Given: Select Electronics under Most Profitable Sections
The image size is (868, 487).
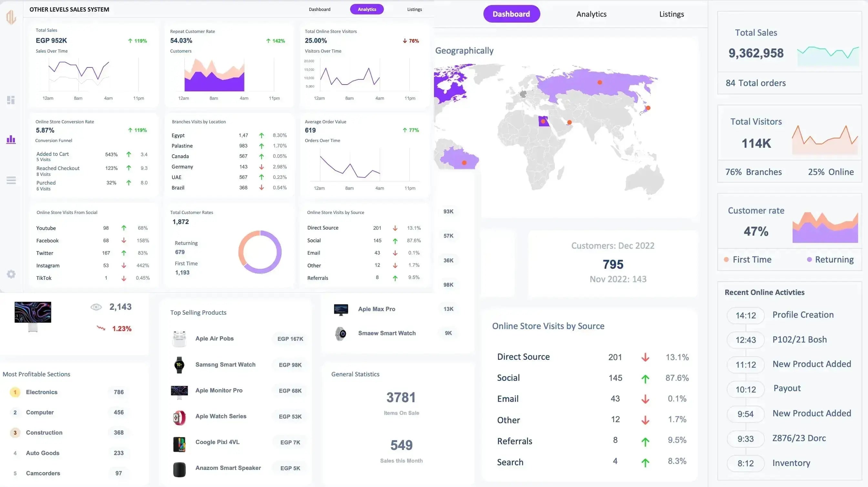Looking at the screenshot, I should [41, 392].
